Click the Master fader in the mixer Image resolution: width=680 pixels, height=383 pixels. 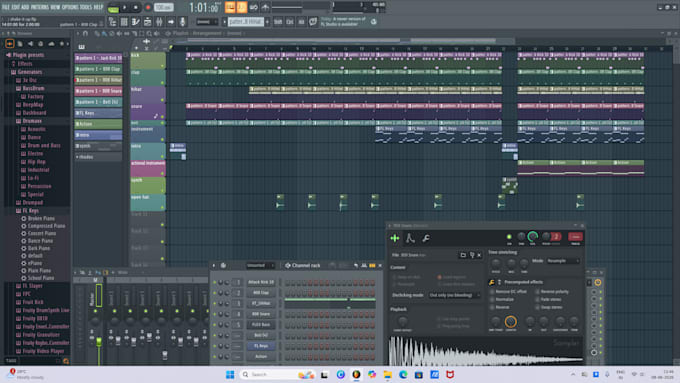pyautogui.click(x=99, y=343)
